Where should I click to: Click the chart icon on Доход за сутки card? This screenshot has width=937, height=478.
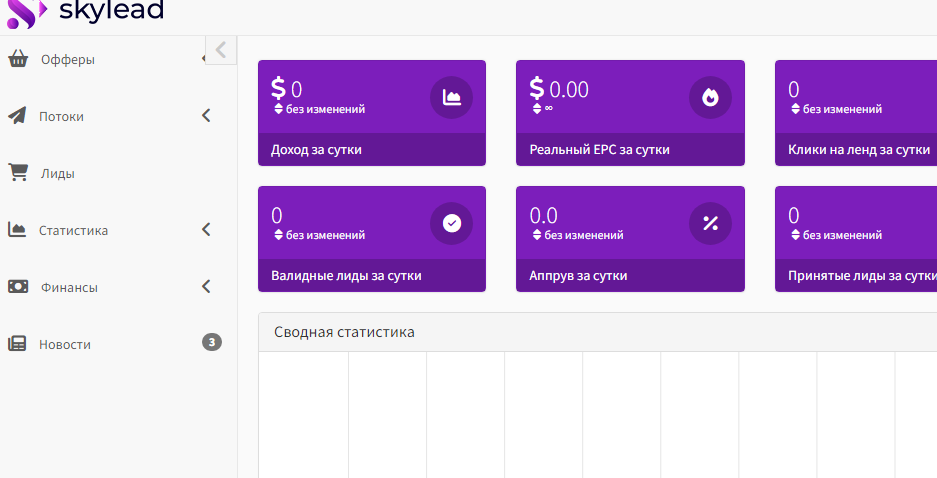pyautogui.click(x=452, y=97)
